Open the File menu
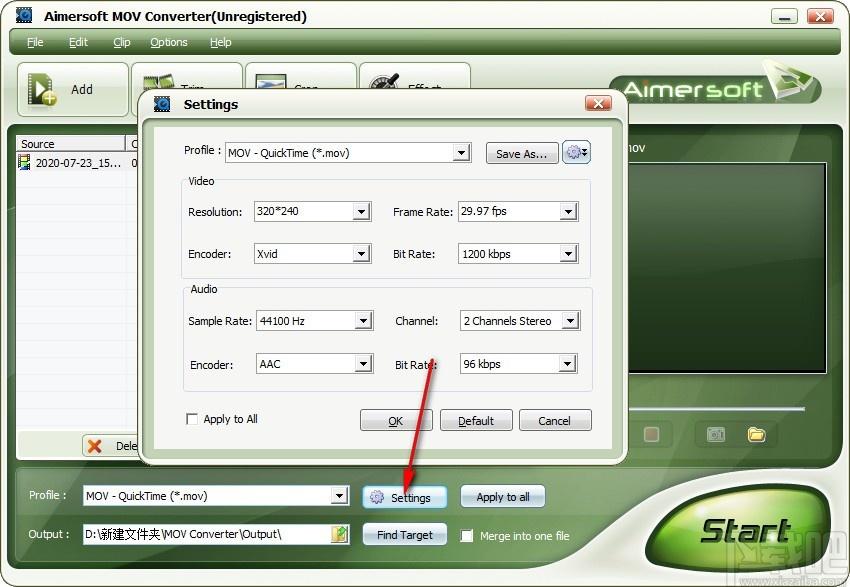This screenshot has height=587, width=850. [35, 42]
